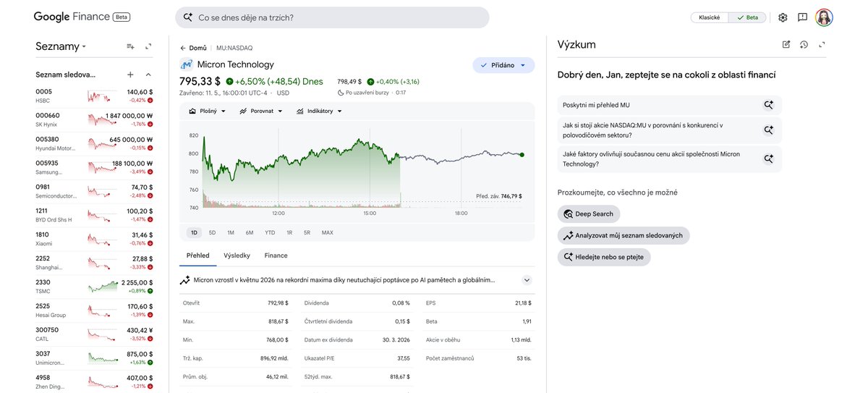The width and height of the screenshot is (868, 393).
Task: Select 'Poskytni mi přehled MU' suggestion
Action: click(670, 105)
